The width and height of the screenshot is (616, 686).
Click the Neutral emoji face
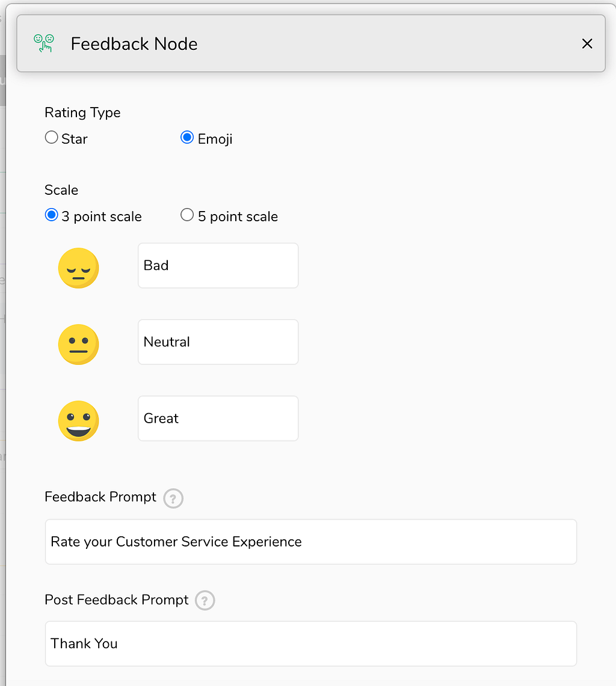(x=78, y=345)
